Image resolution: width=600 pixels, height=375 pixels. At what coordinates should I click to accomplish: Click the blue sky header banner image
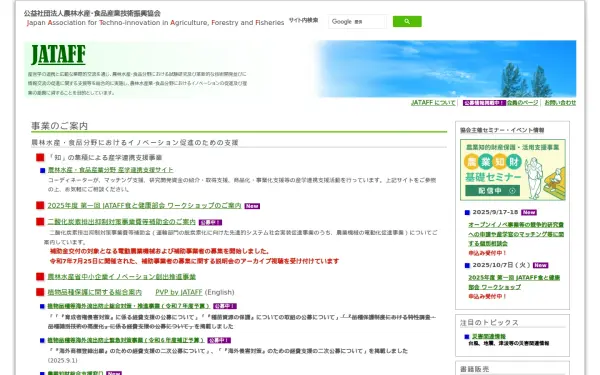[446, 69]
